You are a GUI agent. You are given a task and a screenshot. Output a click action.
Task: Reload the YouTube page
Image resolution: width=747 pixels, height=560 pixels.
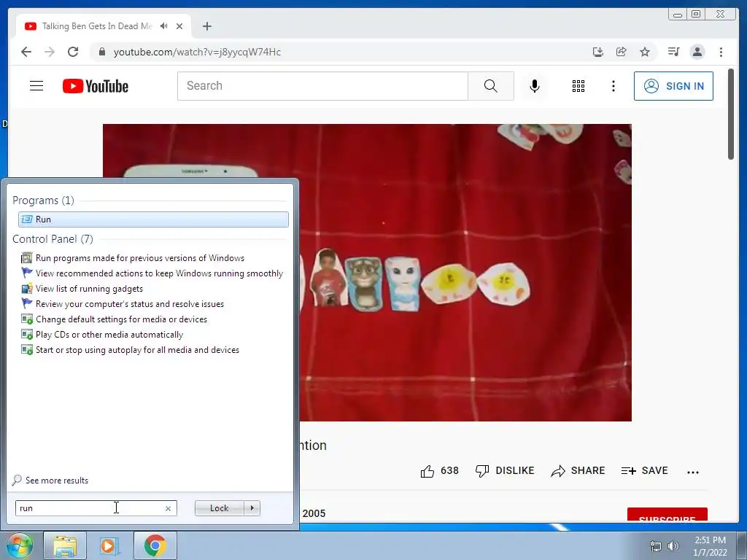coord(73,52)
